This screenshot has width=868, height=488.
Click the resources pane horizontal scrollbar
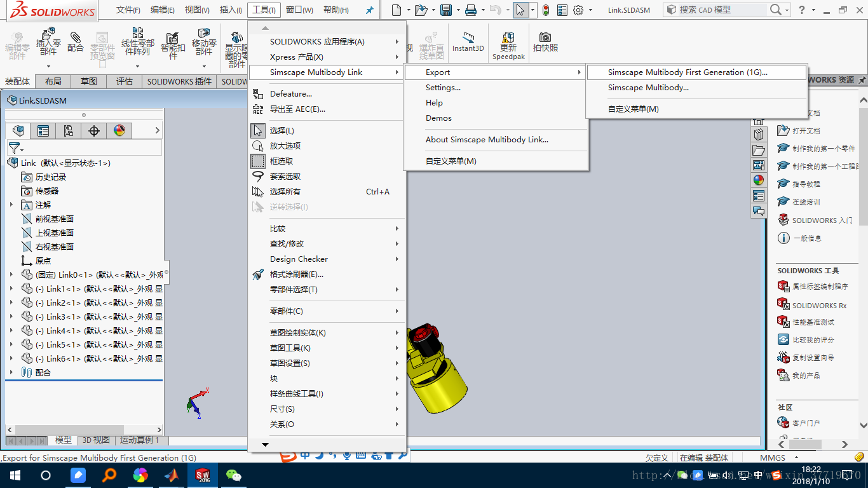804,444
